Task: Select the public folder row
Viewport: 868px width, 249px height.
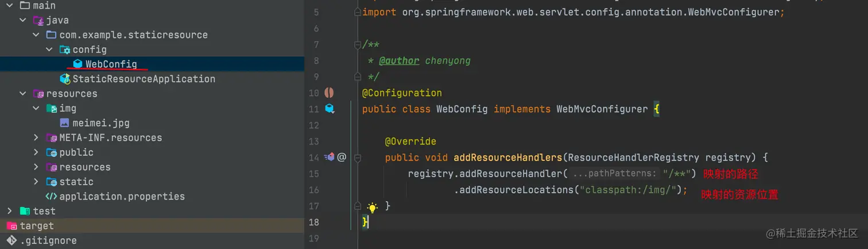Action: [152, 152]
